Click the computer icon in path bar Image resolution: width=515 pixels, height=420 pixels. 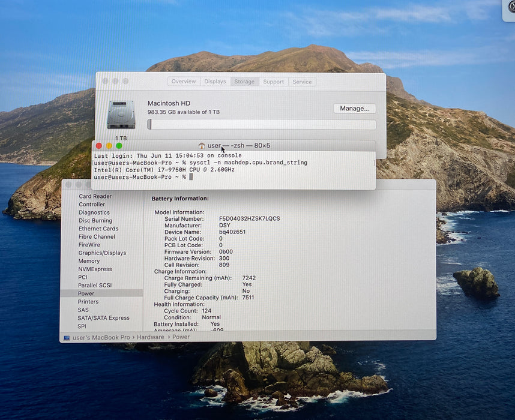pos(67,338)
